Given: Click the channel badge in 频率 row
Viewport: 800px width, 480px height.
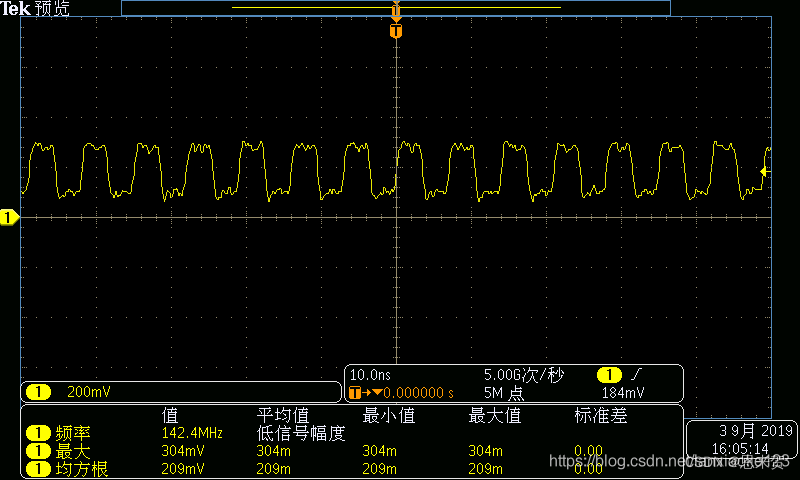Looking at the screenshot, I should point(38,433).
